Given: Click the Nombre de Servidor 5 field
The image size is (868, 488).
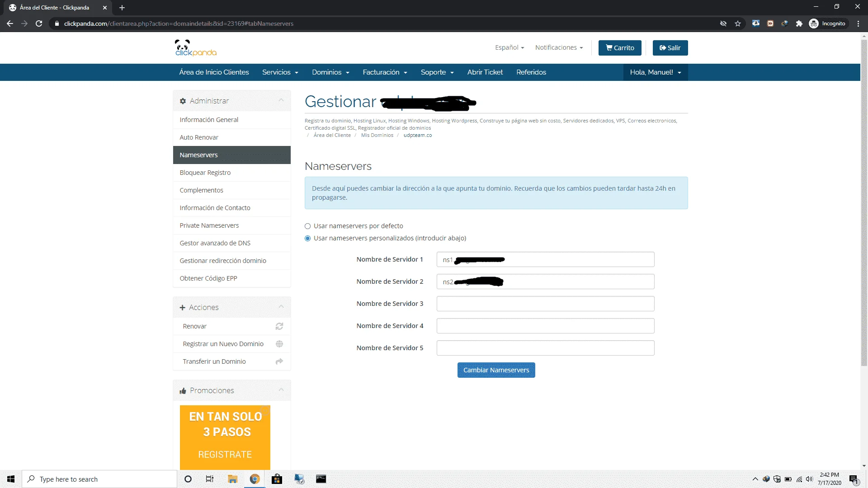Looking at the screenshot, I should click(545, 348).
